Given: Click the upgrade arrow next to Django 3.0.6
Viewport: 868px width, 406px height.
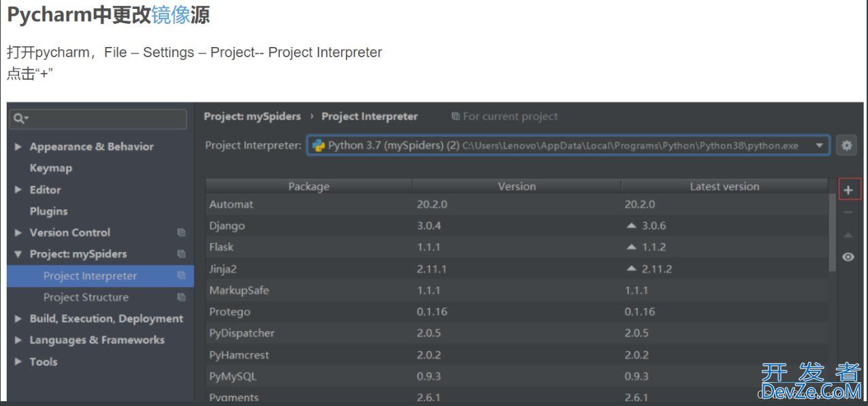Looking at the screenshot, I should pyautogui.click(x=631, y=225).
